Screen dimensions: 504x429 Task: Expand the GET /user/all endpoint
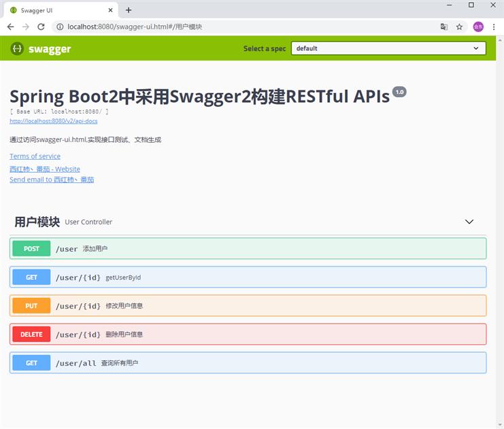coord(248,363)
